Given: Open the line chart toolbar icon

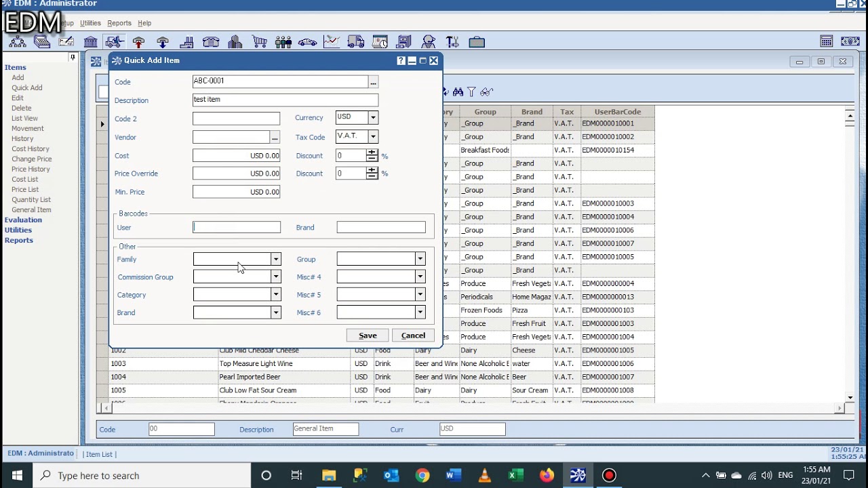Looking at the screenshot, I should pos(332,42).
